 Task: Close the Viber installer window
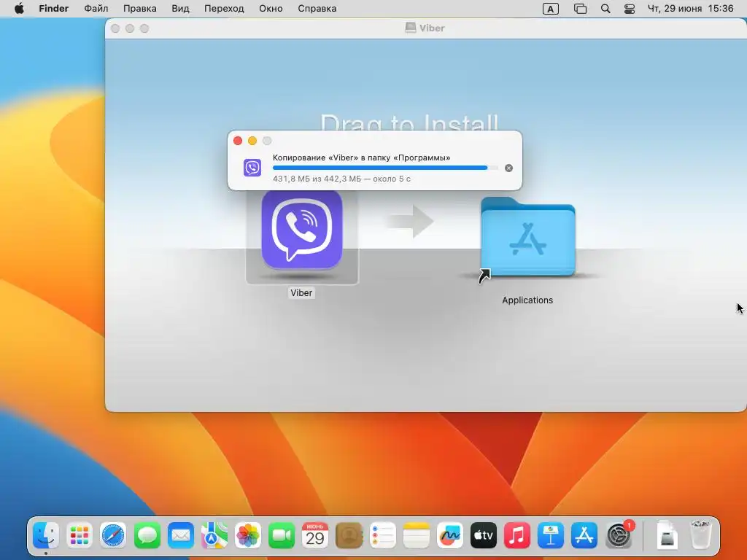115,28
